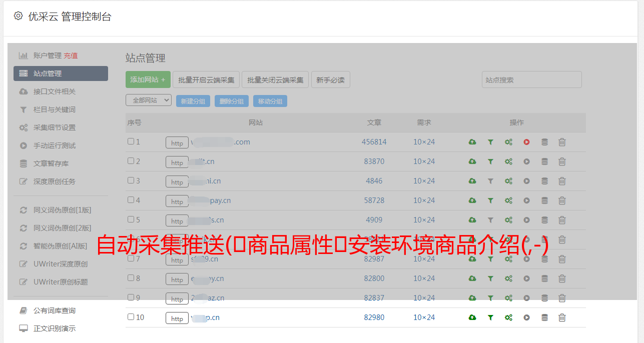The image size is (644, 343).
Task: Select checkbox for site number 3
Action: [131, 180]
